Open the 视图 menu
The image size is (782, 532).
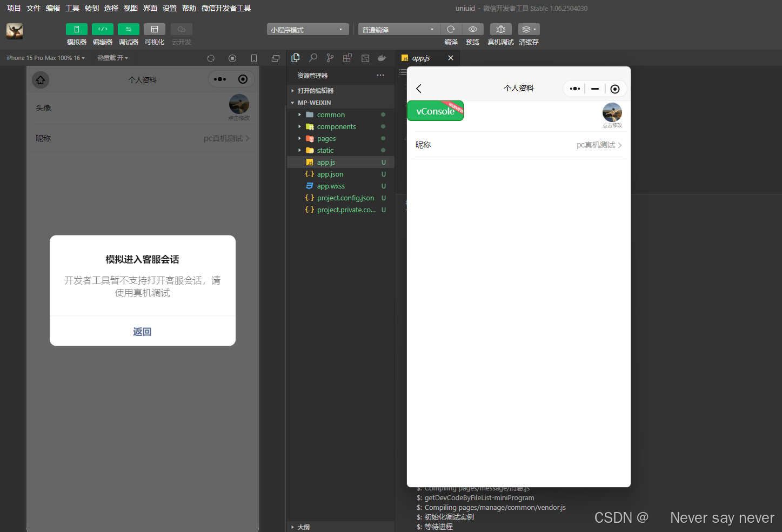tap(130, 8)
